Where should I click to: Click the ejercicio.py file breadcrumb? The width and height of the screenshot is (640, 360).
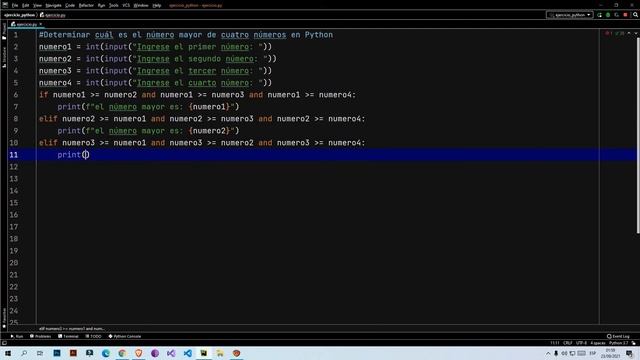coord(53,15)
